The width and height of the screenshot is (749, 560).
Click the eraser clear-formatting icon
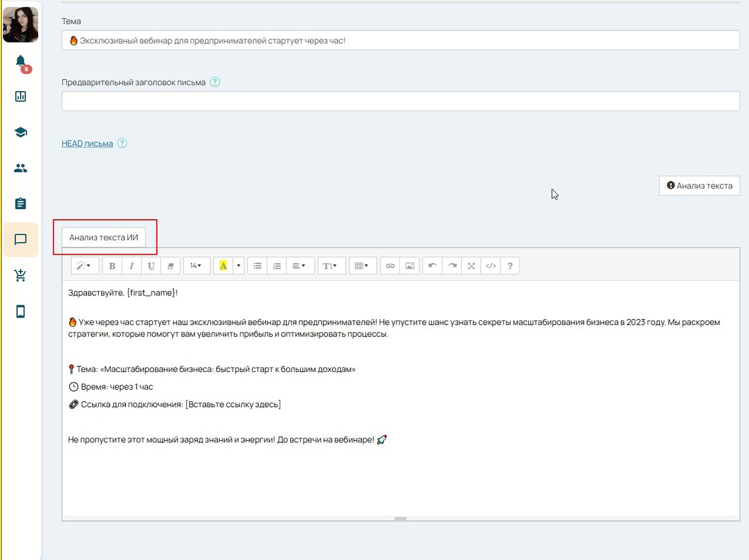click(170, 266)
